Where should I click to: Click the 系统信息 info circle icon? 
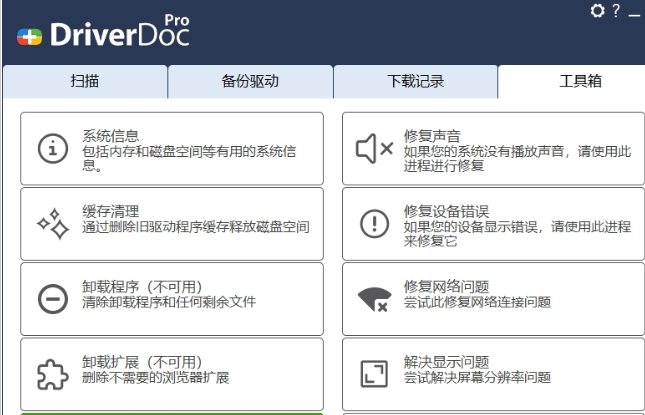53,148
